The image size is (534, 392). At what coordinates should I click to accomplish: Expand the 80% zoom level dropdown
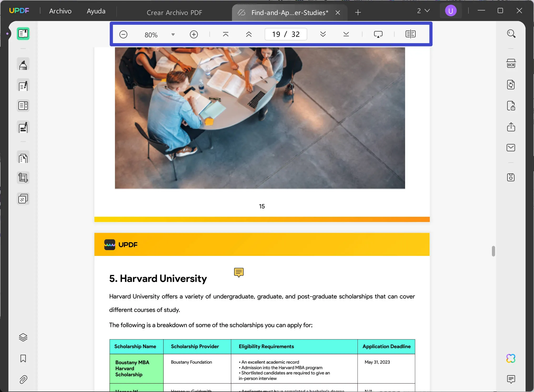click(x=173, y=35)
